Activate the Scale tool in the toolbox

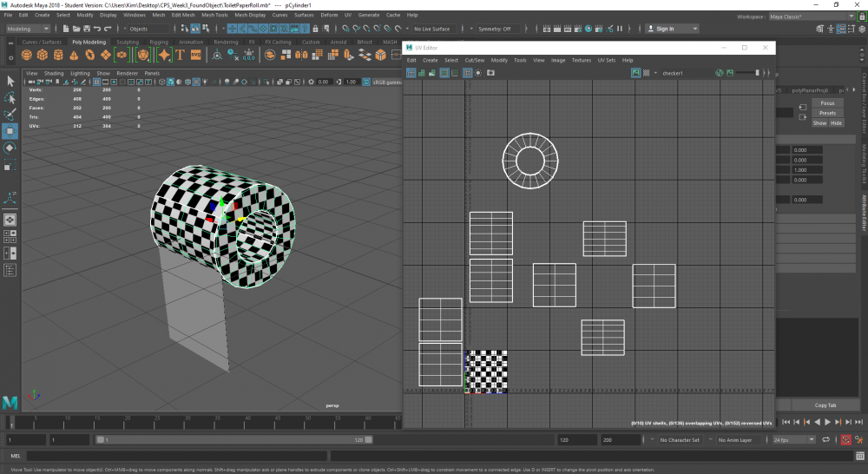[10, 164]
